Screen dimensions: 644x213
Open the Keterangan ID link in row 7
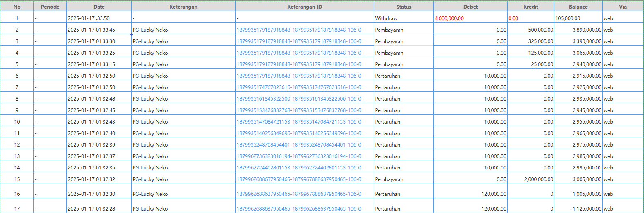(299, 87)
